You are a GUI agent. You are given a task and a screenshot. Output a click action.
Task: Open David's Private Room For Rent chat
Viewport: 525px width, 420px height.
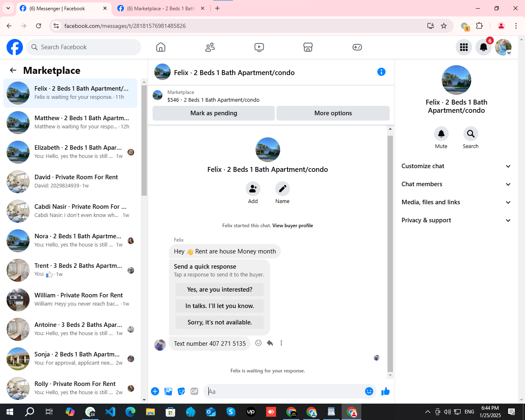(x=71, y=182)
